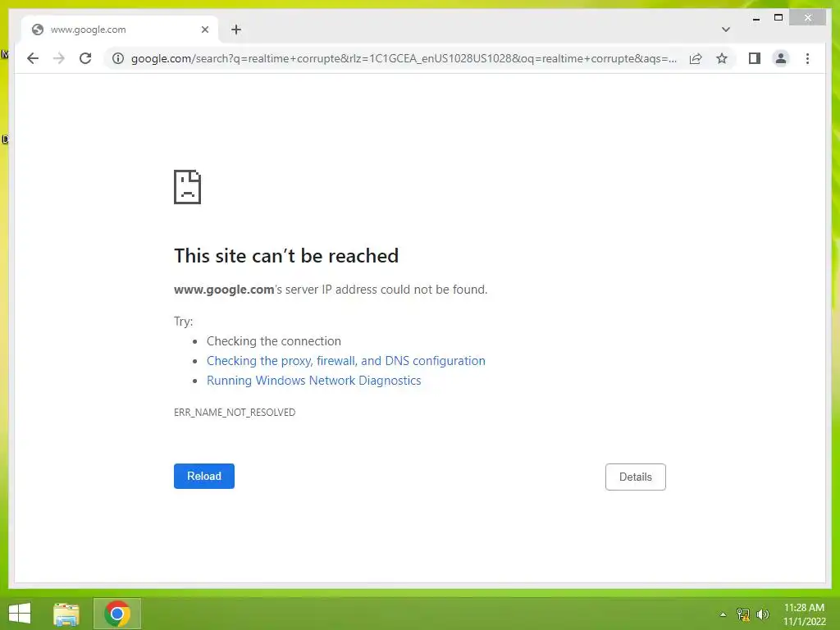840x630 pixels.
Task: Select ERR_NAME_NOT_RESOLVED error code text
Action: [235, 413]
